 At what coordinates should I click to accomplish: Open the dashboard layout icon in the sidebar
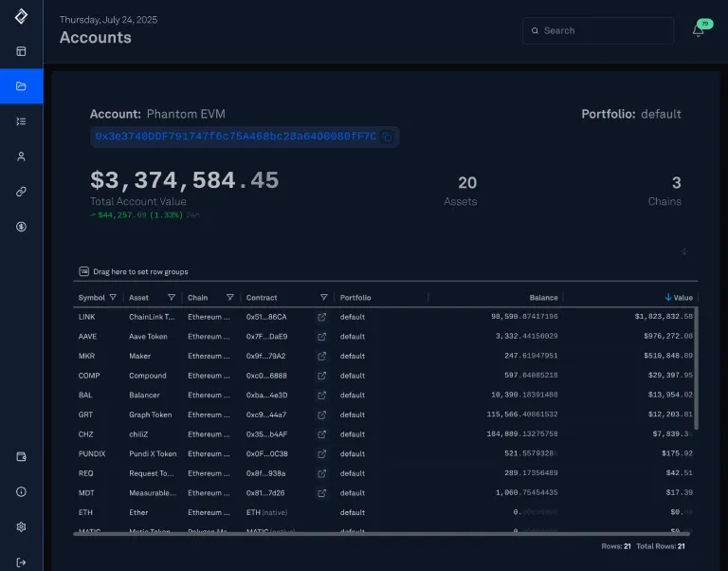coord(21,51)
